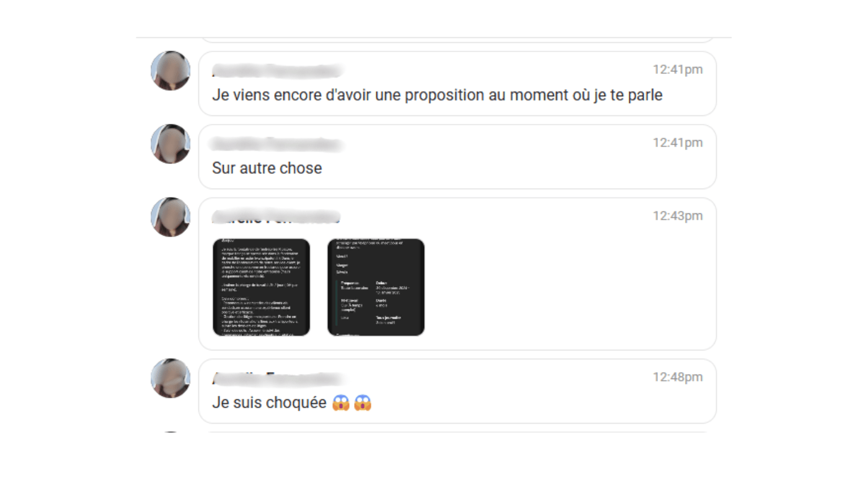Viewport: 868px width, 490px height.
Task: Click the first screaming face emoji
Action: tap(341, 403)
